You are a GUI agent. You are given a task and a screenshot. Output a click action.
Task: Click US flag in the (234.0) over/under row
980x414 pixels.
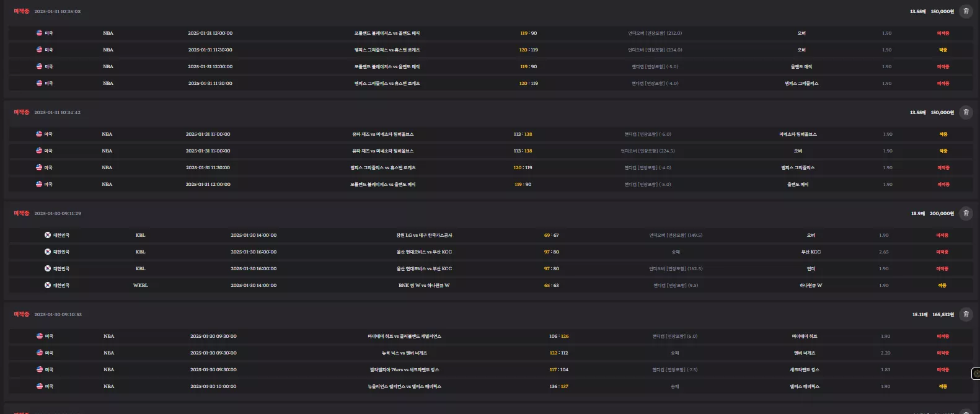(39, 50)
